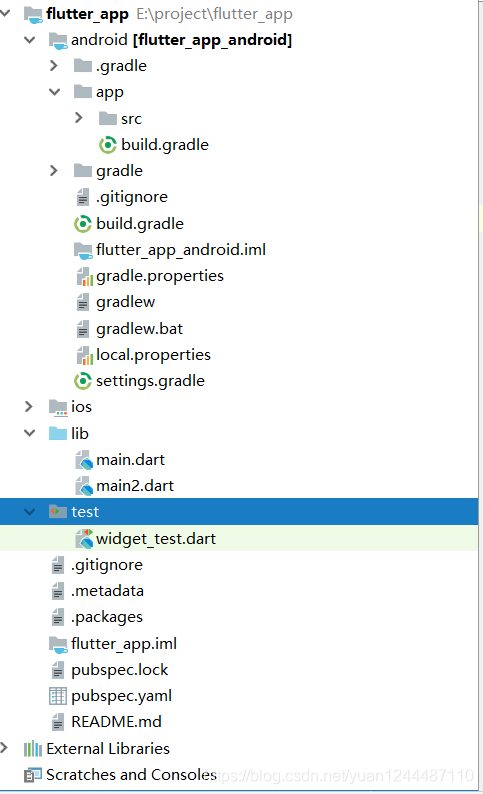Click the gradle.properties file icon

(x=84, y=276)
